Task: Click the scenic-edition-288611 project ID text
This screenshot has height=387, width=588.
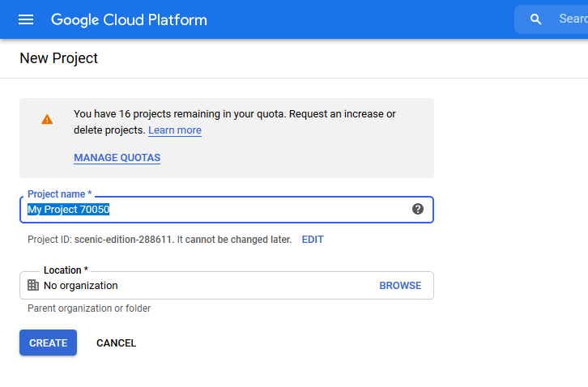Action: coord(123,240)
